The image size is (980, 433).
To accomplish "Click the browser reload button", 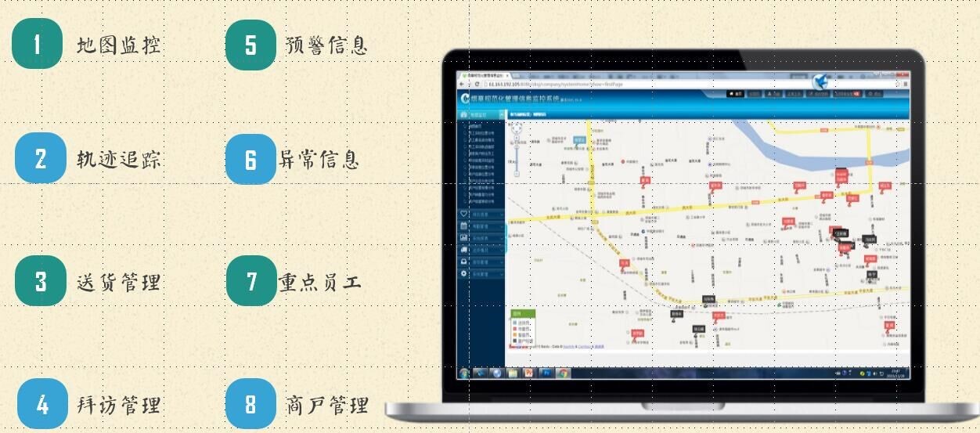I will click(477, 84).
